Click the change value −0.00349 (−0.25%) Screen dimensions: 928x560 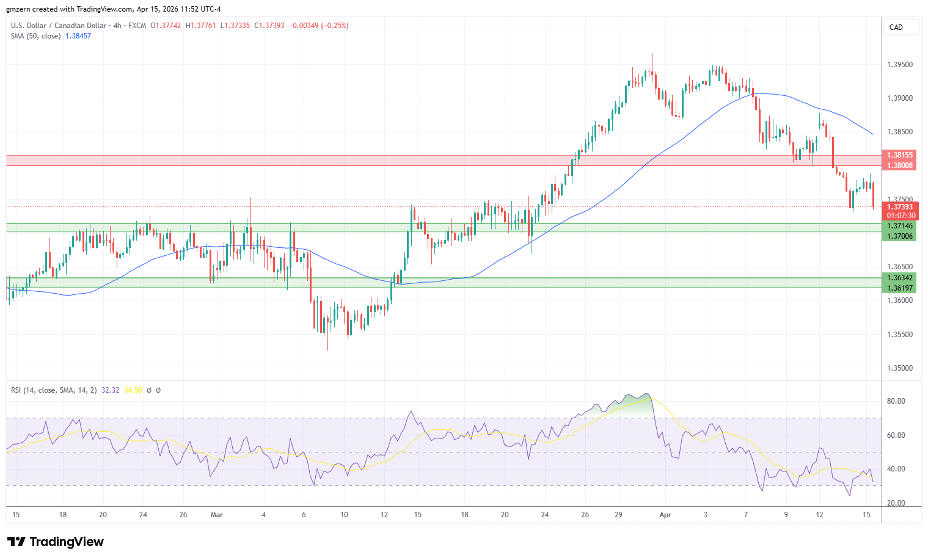pos(319,26)
